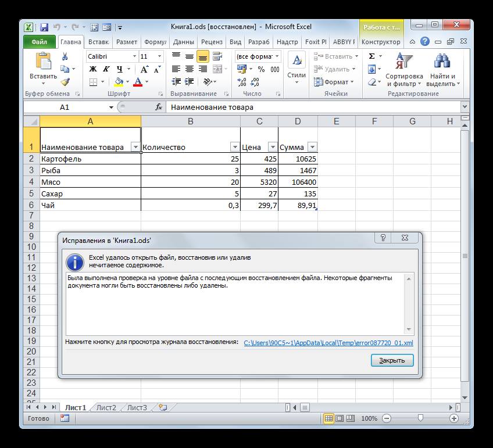Click the Save floppy disk icon
The width and height of the screenshot is (493, 448).
44,27
